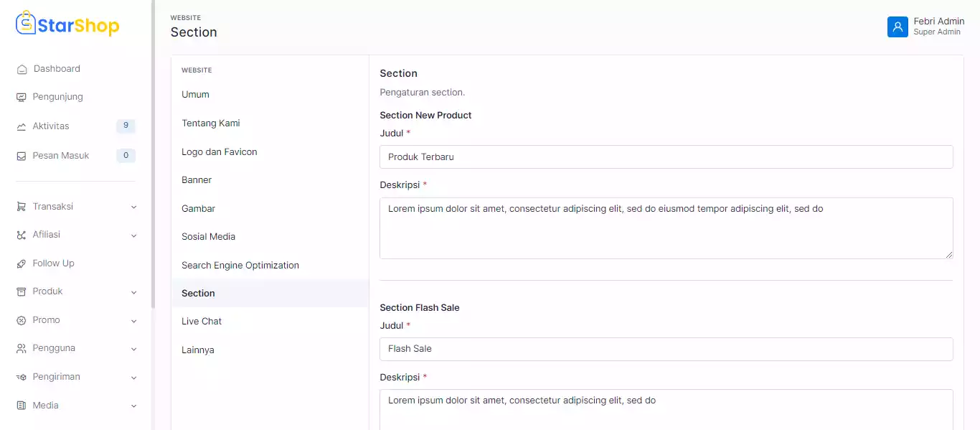Click the StarShop logo
Image resolution: width=980 pixels, height=430 pixels.
point(67,25)
